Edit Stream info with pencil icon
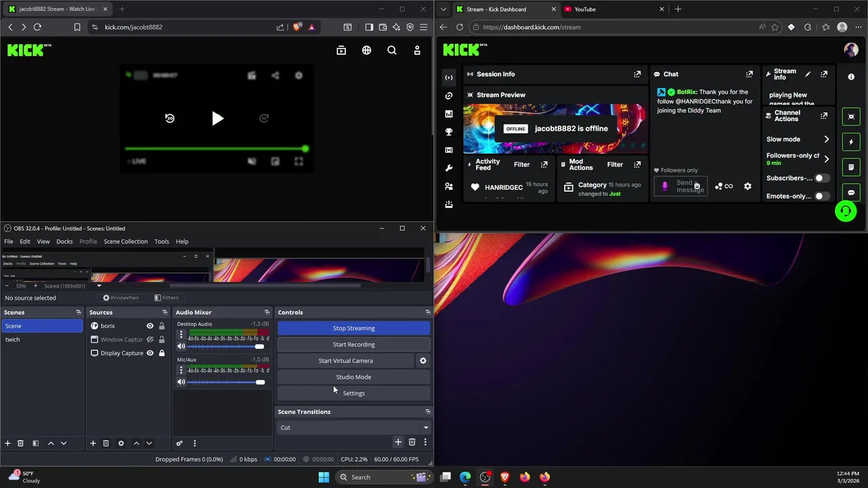This screenshot has width=868, height=488. point(808,74)
